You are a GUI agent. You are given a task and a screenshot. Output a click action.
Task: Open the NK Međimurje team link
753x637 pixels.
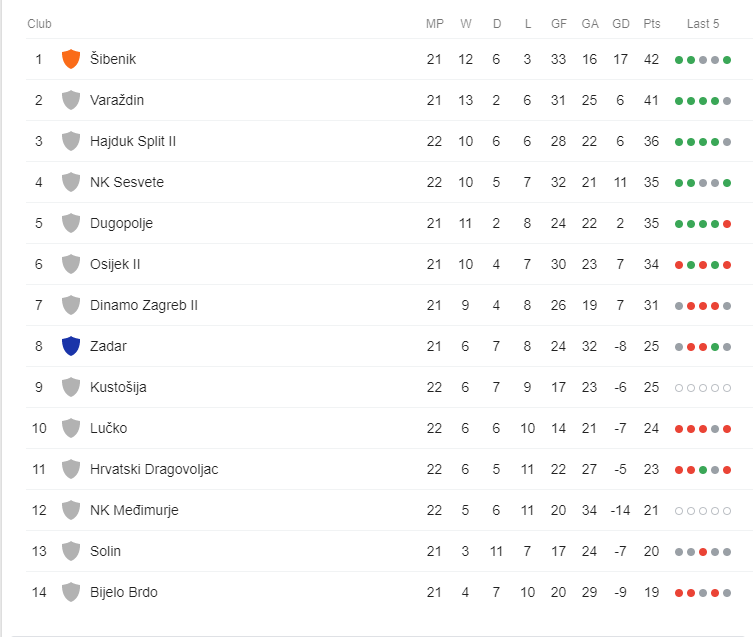[134, 510]
